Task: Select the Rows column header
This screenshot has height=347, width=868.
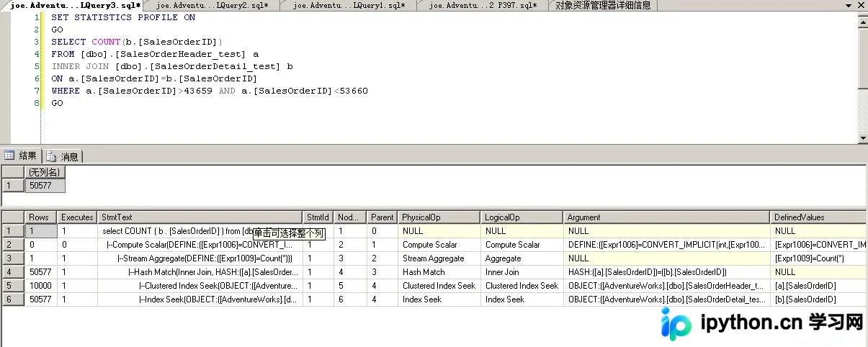Action: pos(41,217)
